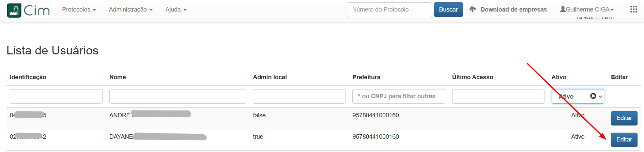The width and height of the screenshot is (644, 152).
Task: Click the Identificação column header
Action: [28, 77]
